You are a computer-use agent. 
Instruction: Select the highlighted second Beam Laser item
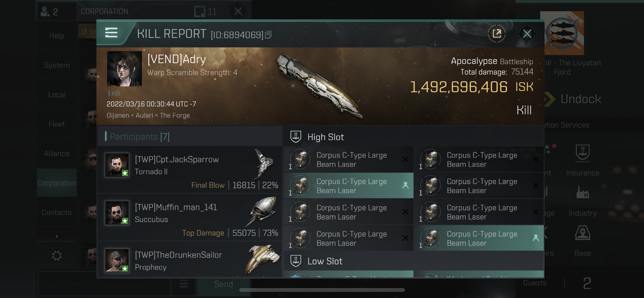pos(349,186)
